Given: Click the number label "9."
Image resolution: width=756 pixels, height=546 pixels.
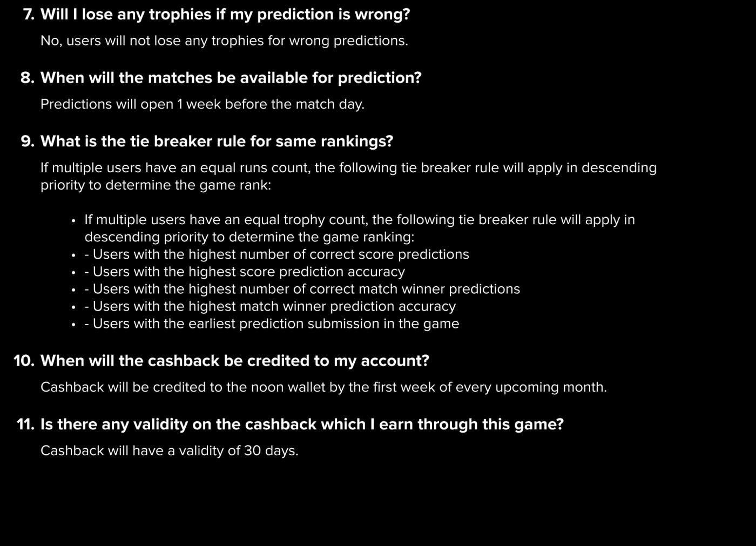Looking at the screenshot, I should pyautogui.click(x=28, y=141).
